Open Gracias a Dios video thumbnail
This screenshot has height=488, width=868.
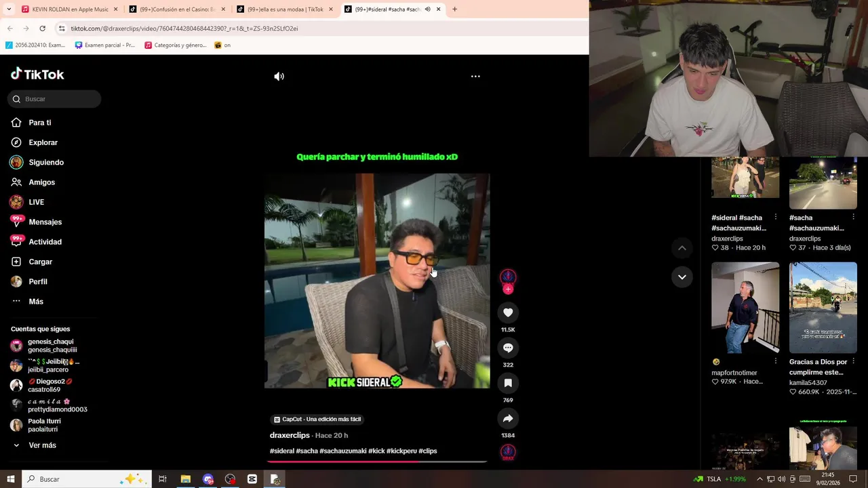point(823,308)
